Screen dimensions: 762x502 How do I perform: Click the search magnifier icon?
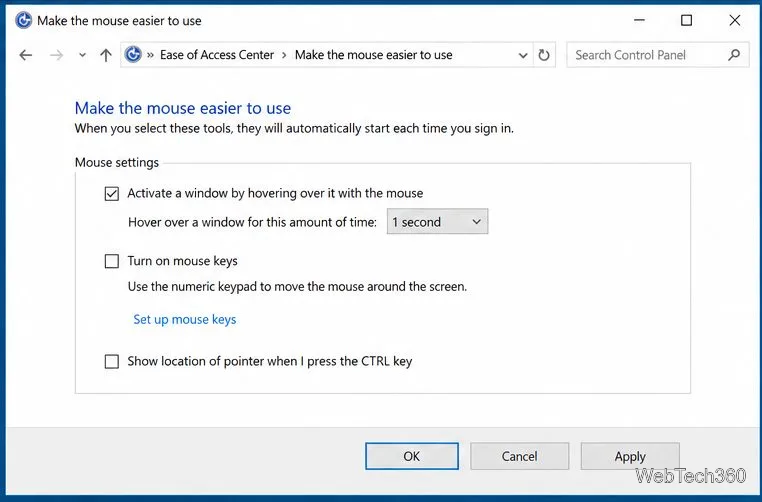(734, 55)
